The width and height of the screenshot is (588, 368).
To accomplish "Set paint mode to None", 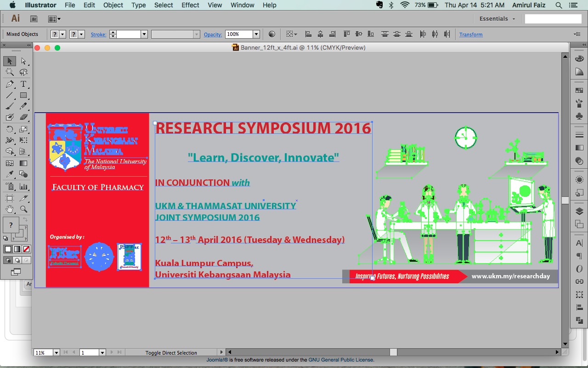I will pos(27,249).
